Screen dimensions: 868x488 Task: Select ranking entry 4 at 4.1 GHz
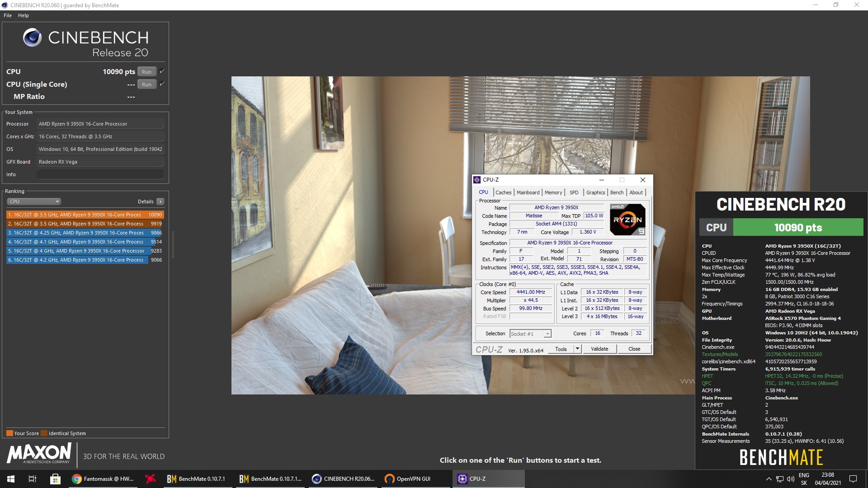(85, 242)
